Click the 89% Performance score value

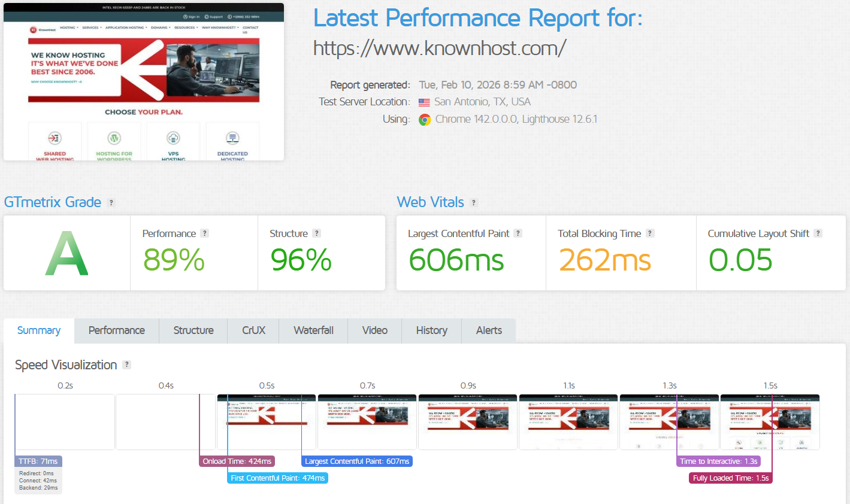pyautogui.click(x=174, y=260)
